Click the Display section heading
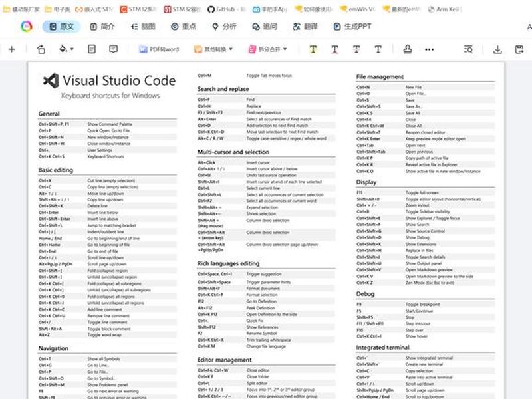Screen dimensions: 532x399 (366, 182)
